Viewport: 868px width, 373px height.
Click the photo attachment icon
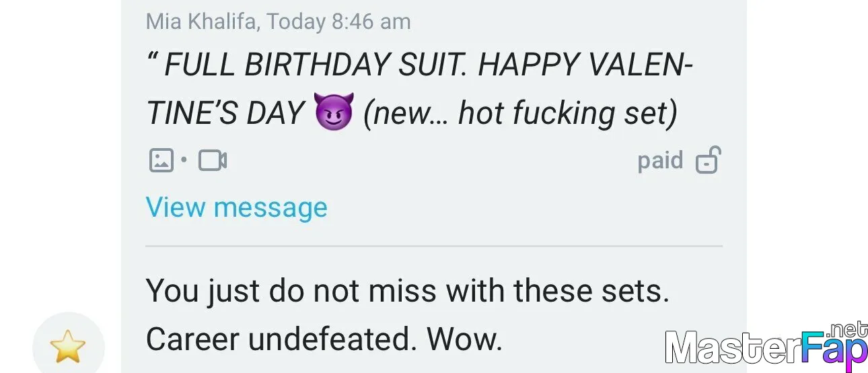point(161,160)
